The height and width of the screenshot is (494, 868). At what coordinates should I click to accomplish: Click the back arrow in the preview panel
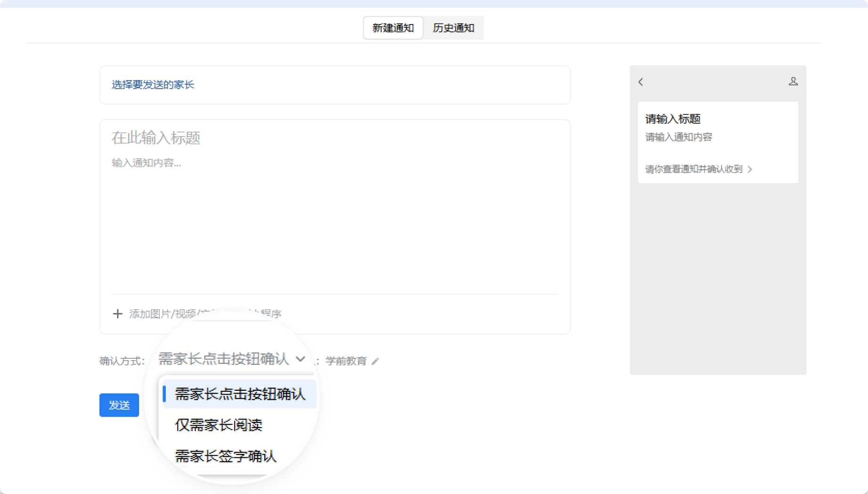click(x=641, y=82)
